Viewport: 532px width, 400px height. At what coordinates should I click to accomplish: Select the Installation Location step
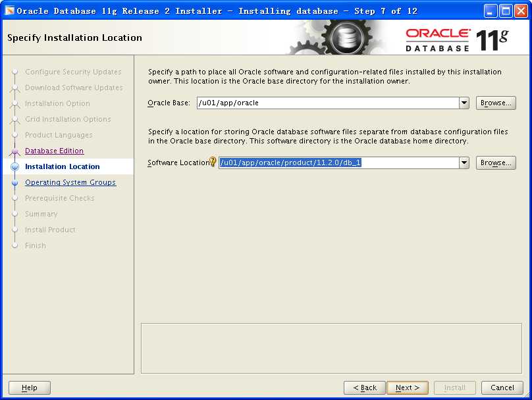[63, 166]
